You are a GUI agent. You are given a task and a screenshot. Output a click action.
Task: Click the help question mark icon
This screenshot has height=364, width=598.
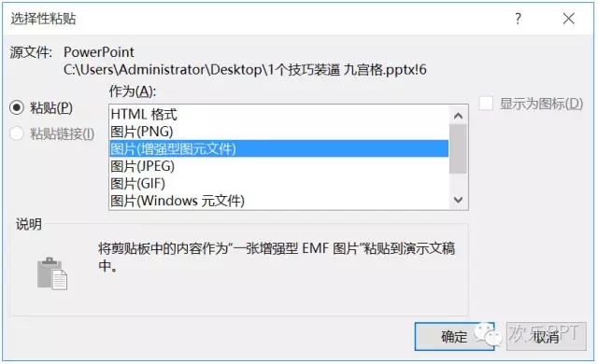(518, 19)
